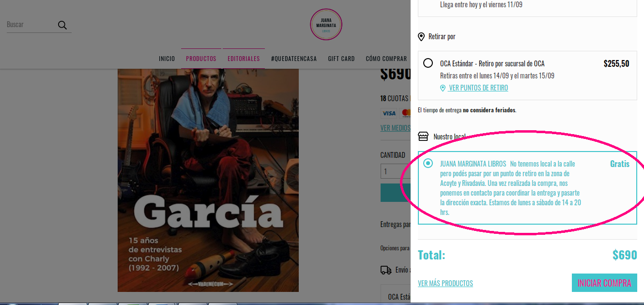The image size is (644, 305).
Task: Click the Gratis price label
Action: (620, 164)
